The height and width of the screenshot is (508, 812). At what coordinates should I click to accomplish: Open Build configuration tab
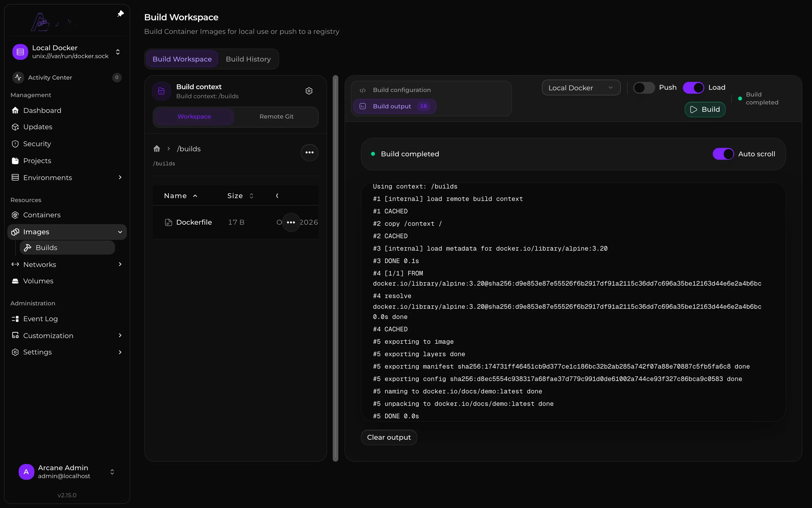(x=395, y=90)
